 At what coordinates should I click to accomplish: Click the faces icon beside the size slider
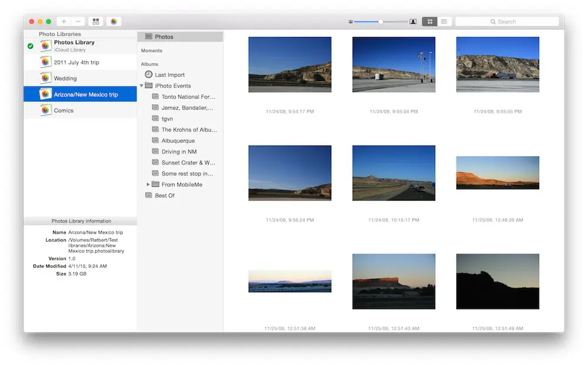tap(413, 21)
